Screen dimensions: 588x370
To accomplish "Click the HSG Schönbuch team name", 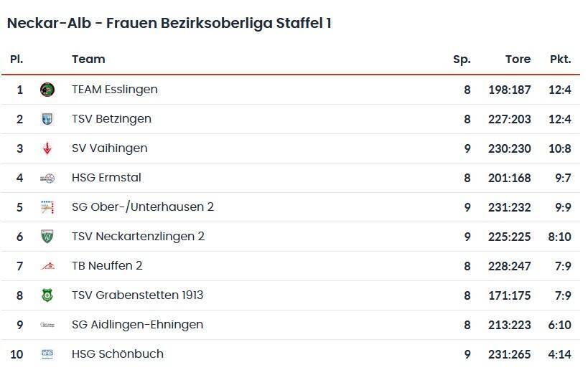I will pos(118,354).
